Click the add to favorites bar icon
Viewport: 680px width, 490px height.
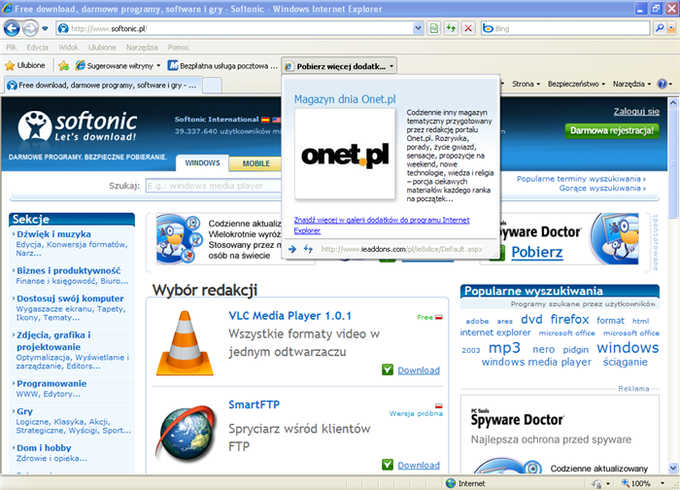coord(64,65)
